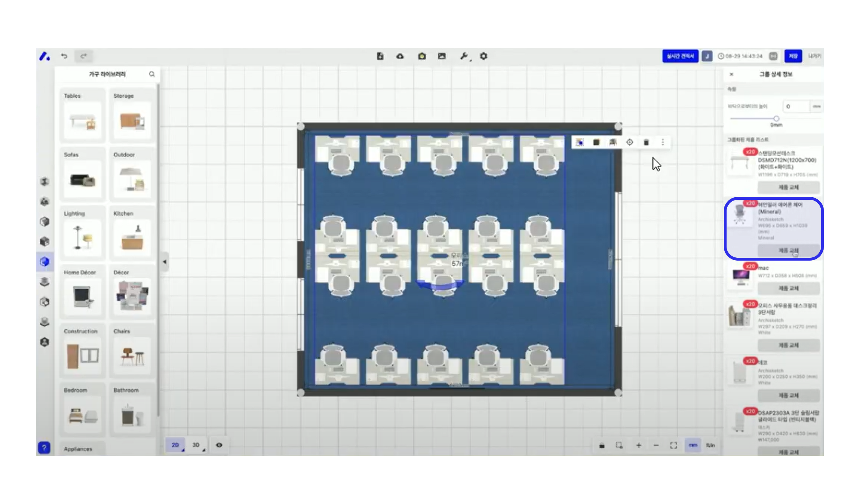Click the bottom person icon in left sidebar

tap(44, 342)
